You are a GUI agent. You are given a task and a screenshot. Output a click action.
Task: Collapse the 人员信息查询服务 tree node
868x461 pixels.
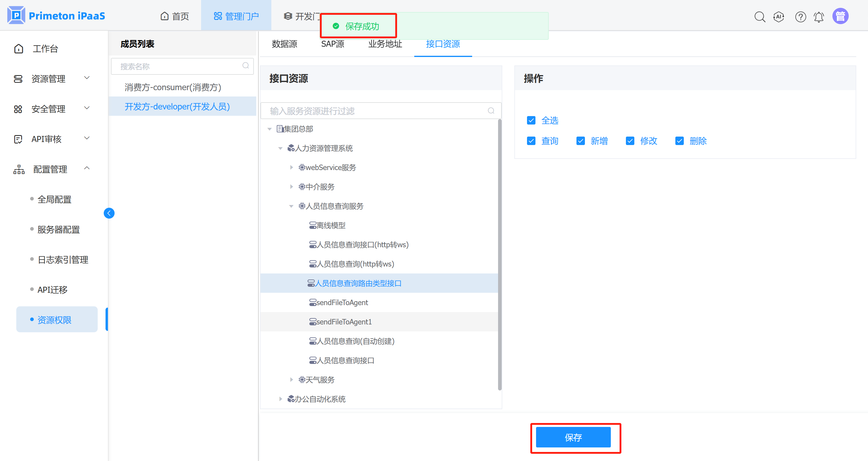click(292, 206)
